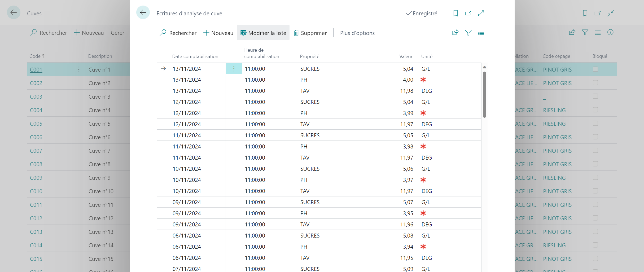The image size is (644, 272).
Task: Open the Gérer menu
Action: coord(117,33)
